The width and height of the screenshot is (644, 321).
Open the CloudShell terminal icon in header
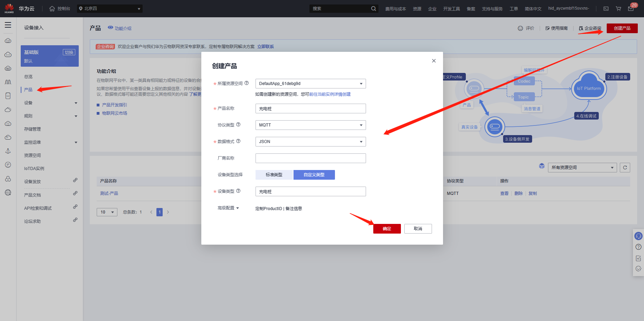pos(606,9)
